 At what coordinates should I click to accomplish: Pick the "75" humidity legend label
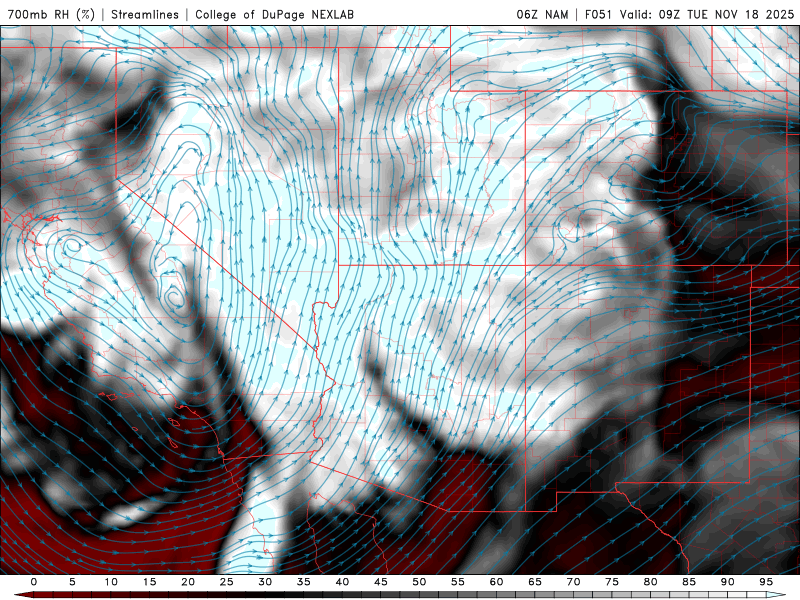click(612, 582)
